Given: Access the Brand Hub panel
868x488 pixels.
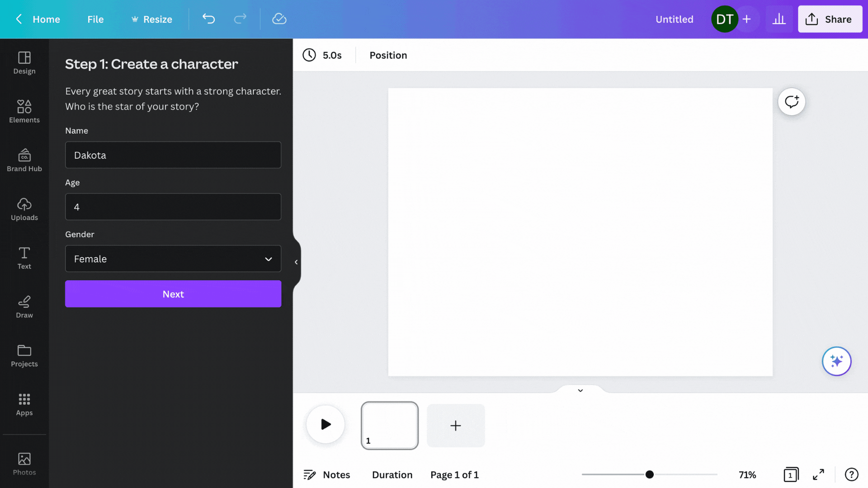Looking at the screenshot, I should [24, 160].
